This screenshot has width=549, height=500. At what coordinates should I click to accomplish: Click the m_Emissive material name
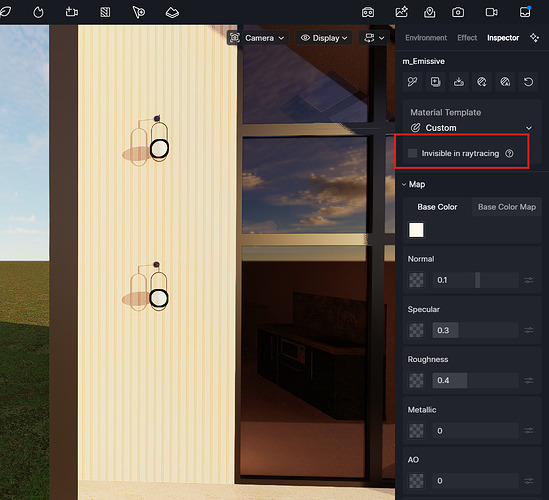pos(423,61)
